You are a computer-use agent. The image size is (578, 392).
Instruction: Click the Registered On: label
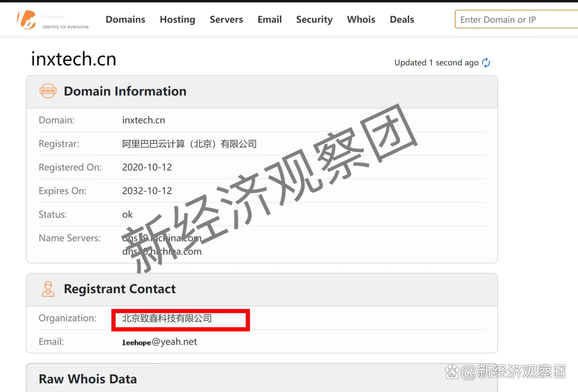click(x=70, y=167)
